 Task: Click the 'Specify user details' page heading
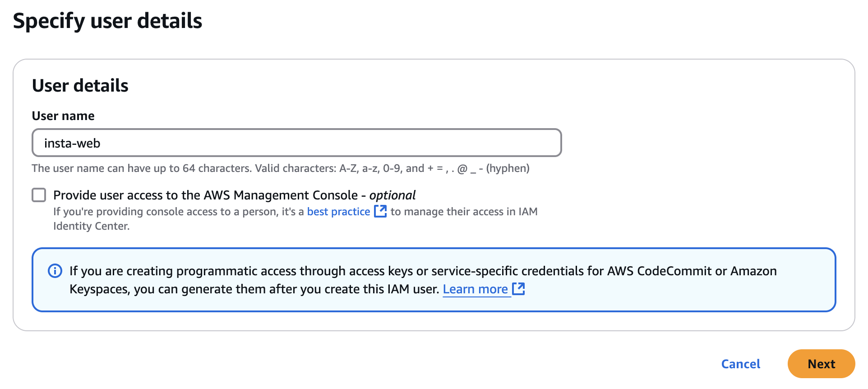[x=108, y=21]
